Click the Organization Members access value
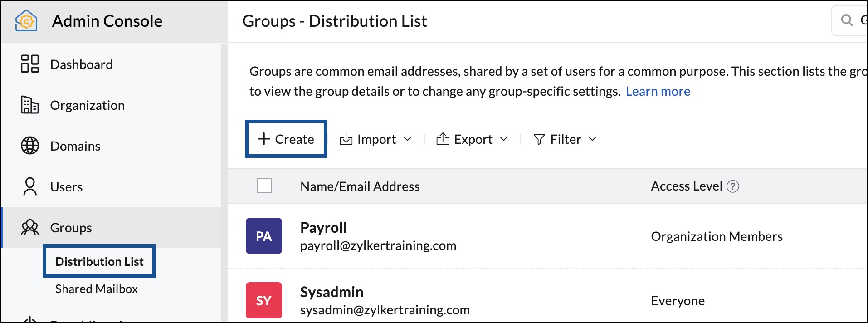Image resolution: width=868 pixels, height=323 pixels. click(717, 236)
